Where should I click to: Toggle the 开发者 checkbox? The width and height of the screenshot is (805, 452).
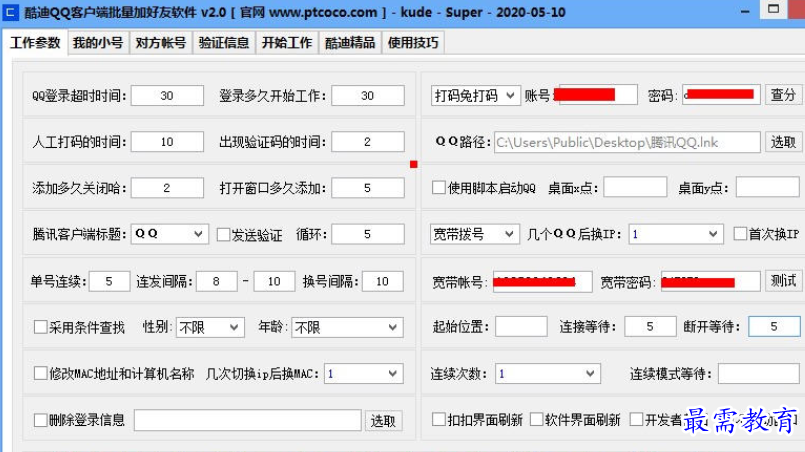point(636,419)
